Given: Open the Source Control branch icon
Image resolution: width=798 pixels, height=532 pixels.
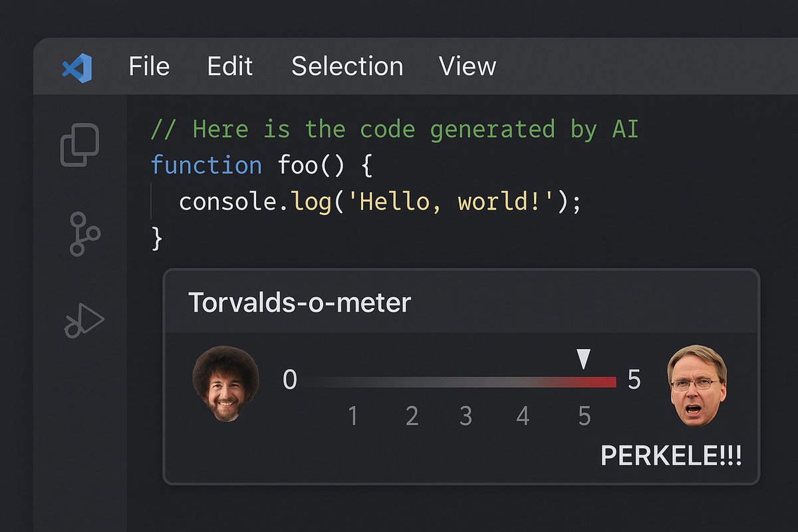Looking at the screenshot, I should [84, 234].
